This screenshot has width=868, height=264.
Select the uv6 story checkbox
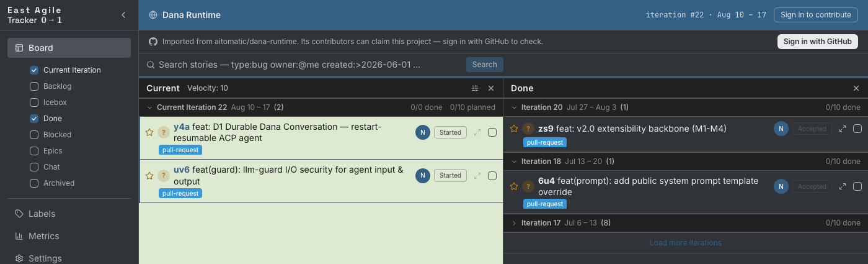(x=492, y=176)
